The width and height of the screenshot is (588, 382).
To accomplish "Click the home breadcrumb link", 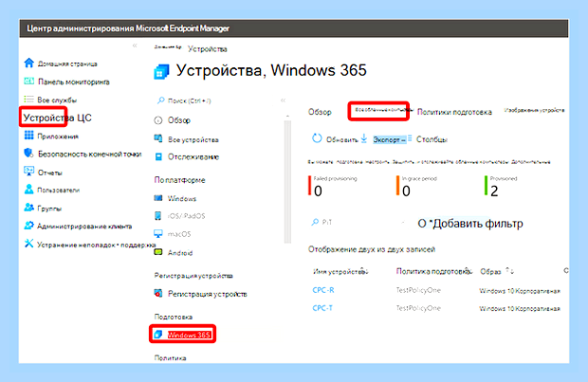I will [x=168, y=47].
